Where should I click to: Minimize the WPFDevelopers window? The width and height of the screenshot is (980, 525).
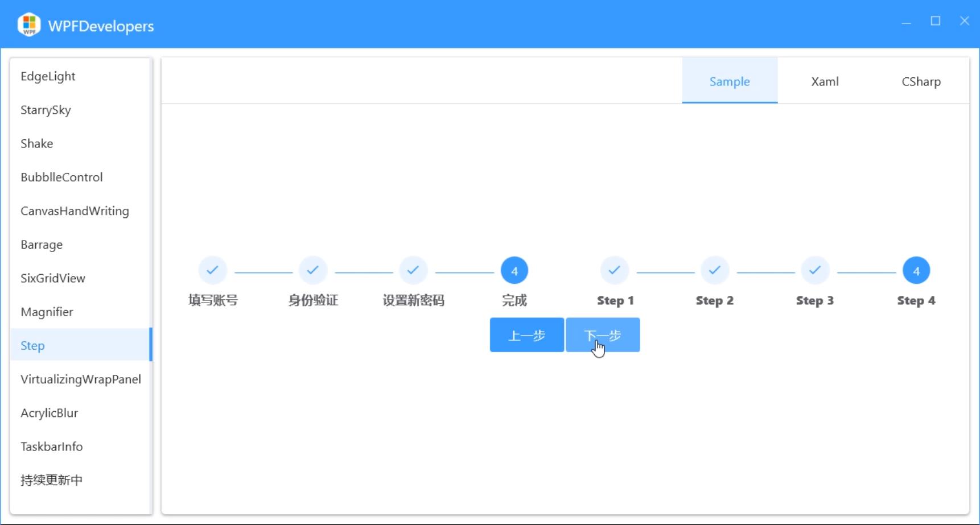pyautogui.click(x=907, y=22)
